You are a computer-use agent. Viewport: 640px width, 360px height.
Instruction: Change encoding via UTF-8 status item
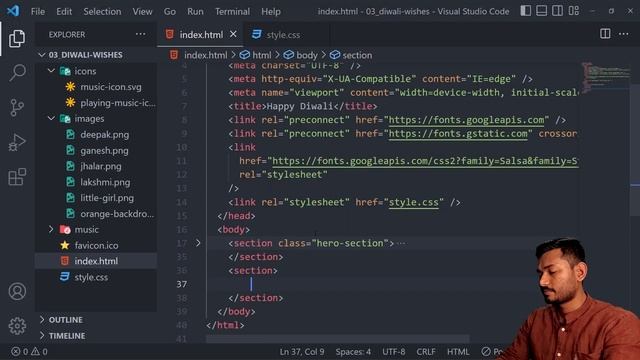pyautogui.click(x=393, y=351)
